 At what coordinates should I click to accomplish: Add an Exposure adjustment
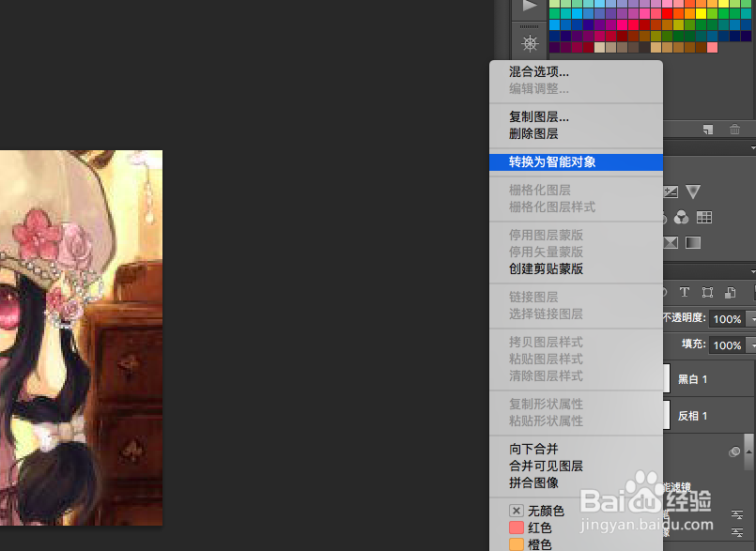tap(671, 191)
